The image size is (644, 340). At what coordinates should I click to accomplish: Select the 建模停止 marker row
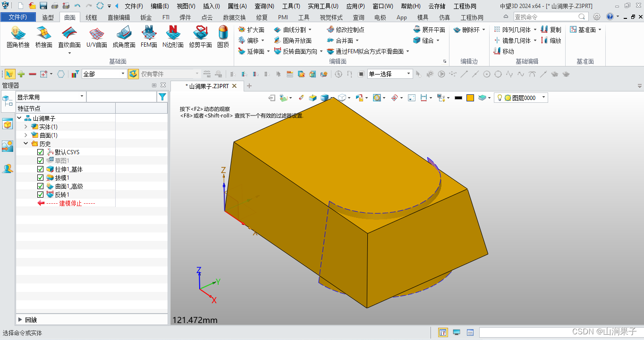coord(66,203)
